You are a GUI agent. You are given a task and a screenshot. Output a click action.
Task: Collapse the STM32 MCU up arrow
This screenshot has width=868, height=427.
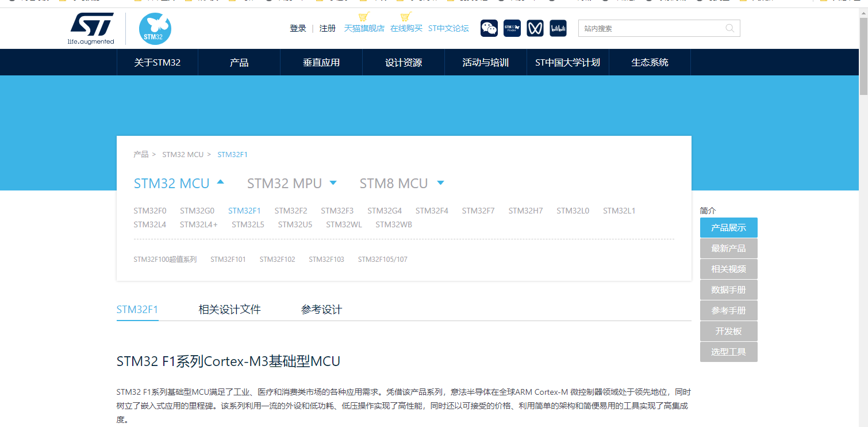(x=220, y=182)
